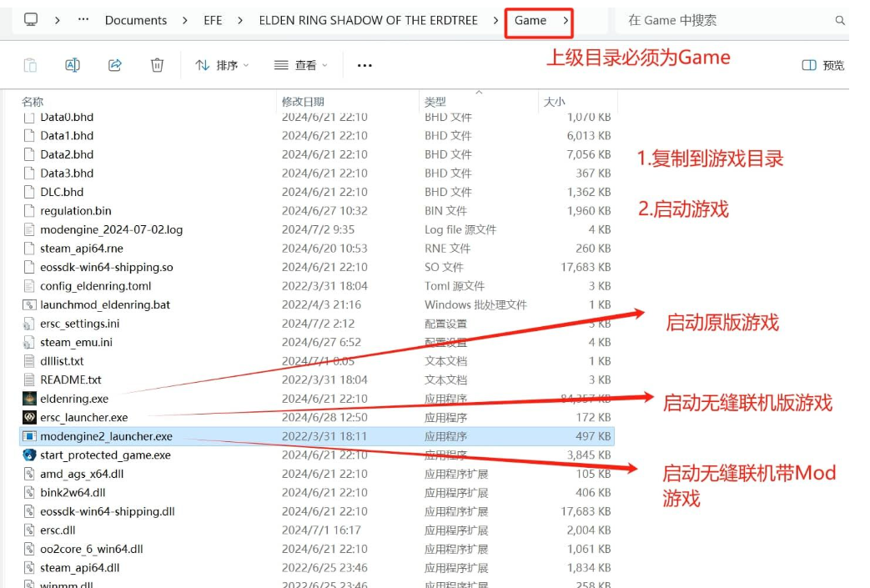
Task: Click the dlllist.txt file icon
Action: click(x=29, y=361)
